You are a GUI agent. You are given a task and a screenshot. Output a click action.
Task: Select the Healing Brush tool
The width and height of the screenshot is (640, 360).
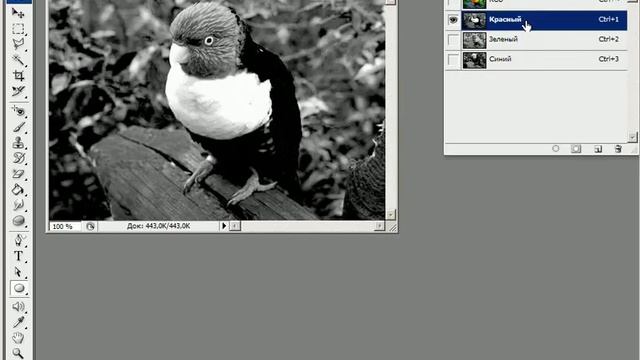click(18, 111)
